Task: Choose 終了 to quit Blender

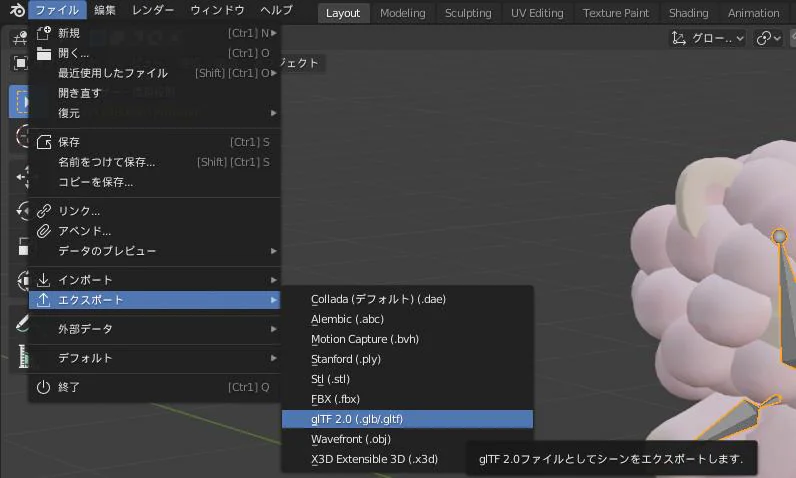Action: 155,387
